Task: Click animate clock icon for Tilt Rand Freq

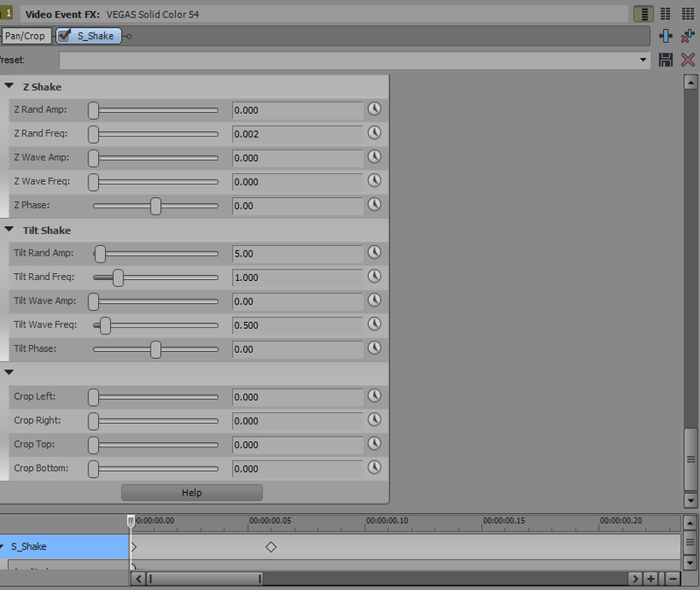Action: click(x=374, y=277)
